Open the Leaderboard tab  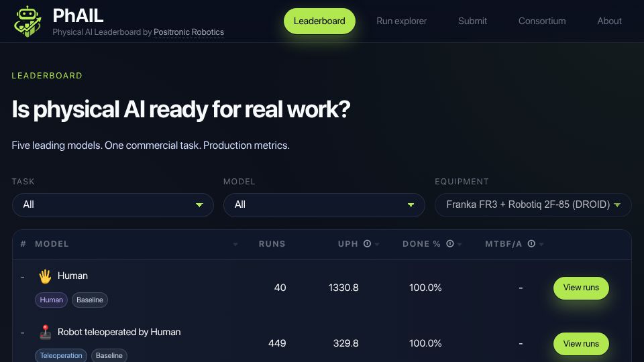[319, 21]
